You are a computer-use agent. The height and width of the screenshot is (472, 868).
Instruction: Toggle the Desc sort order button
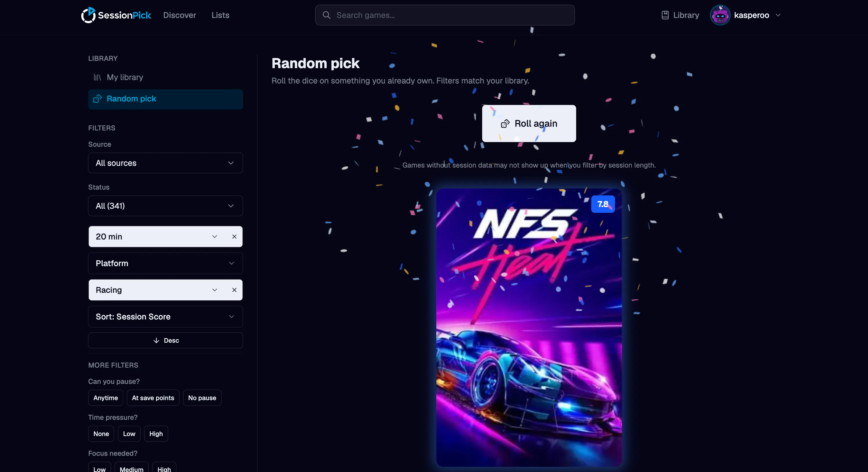click(x=165, y=340)
